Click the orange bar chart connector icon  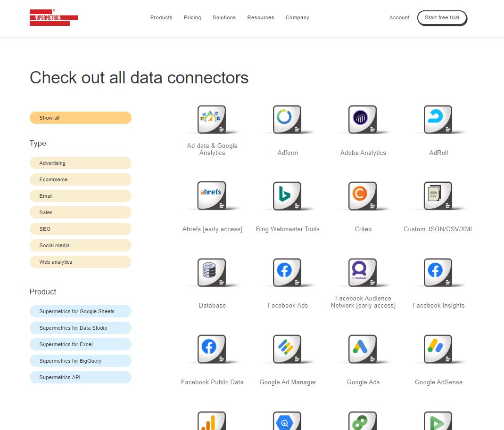point(212,421)
